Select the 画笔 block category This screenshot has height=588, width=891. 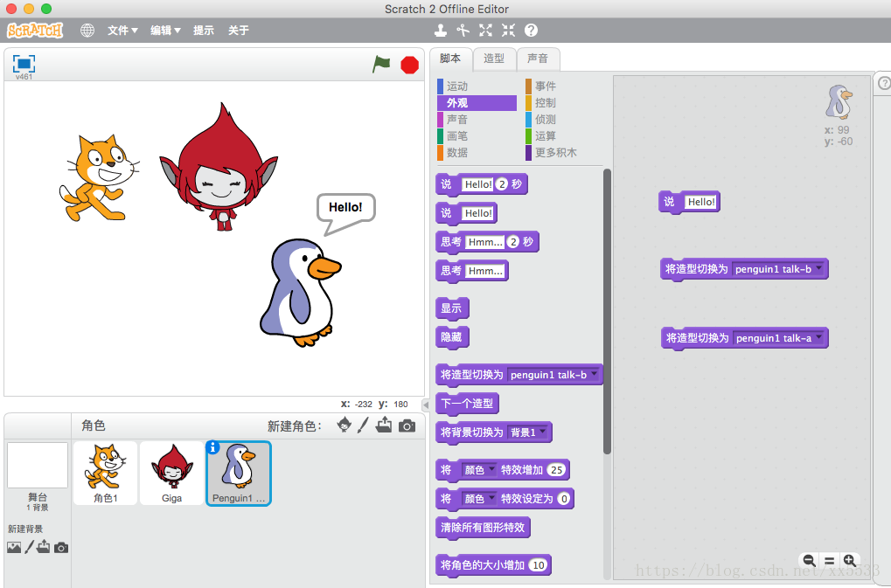pyautogui.click(x=477, y=135)
